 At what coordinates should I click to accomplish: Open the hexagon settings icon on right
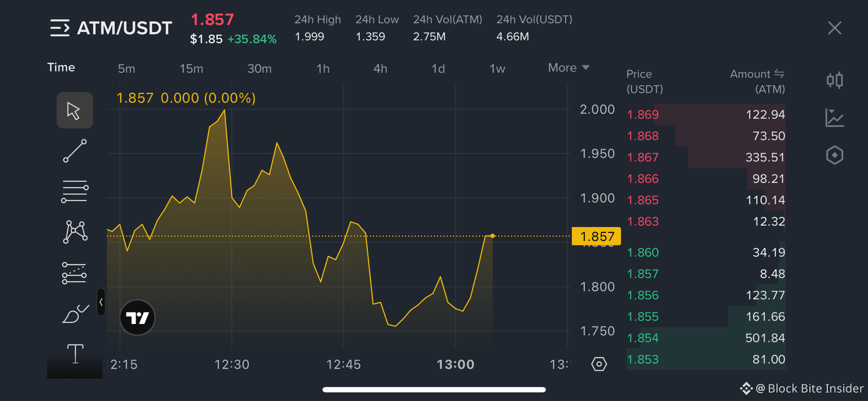pyautogui.click(x=835, y=155)
